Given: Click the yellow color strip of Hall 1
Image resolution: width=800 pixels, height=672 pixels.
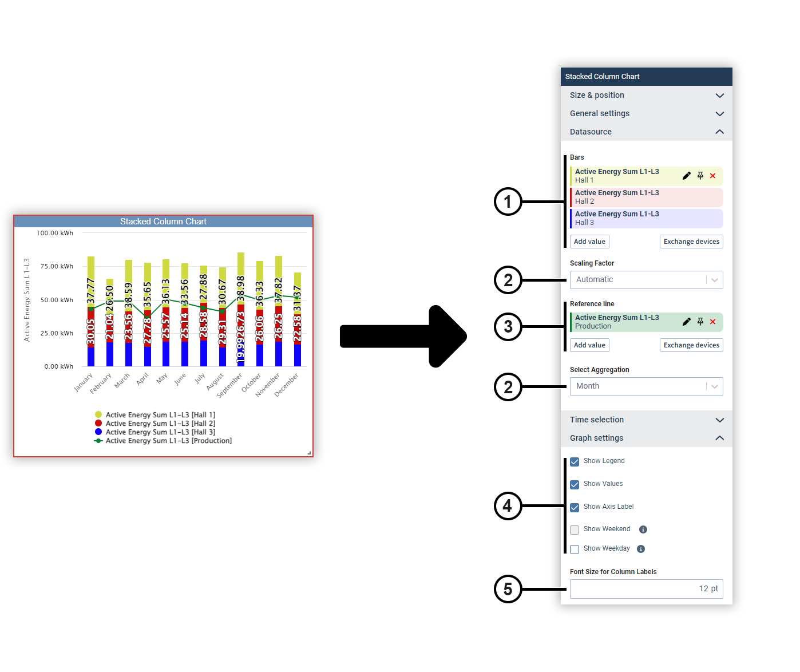Looking at the screenshot, I should [571, 176].
